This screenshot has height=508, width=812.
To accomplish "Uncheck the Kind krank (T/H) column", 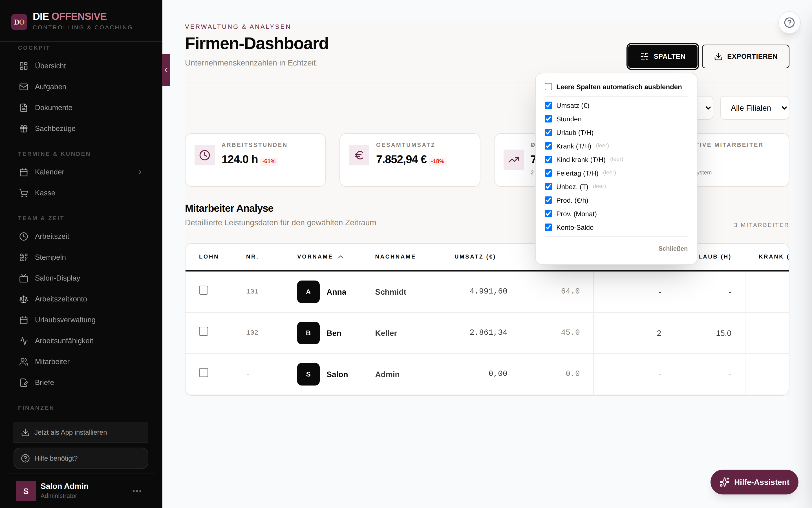I will 548,159.
